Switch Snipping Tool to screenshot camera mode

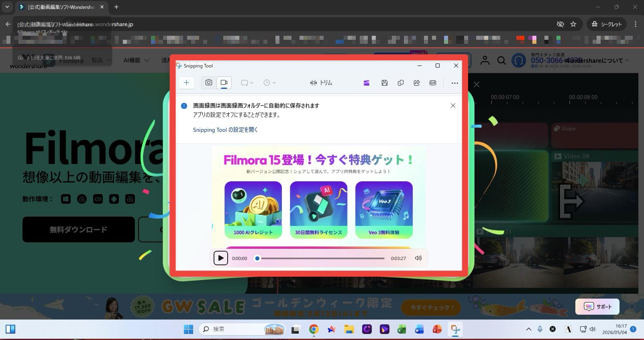tap(209, 82)
